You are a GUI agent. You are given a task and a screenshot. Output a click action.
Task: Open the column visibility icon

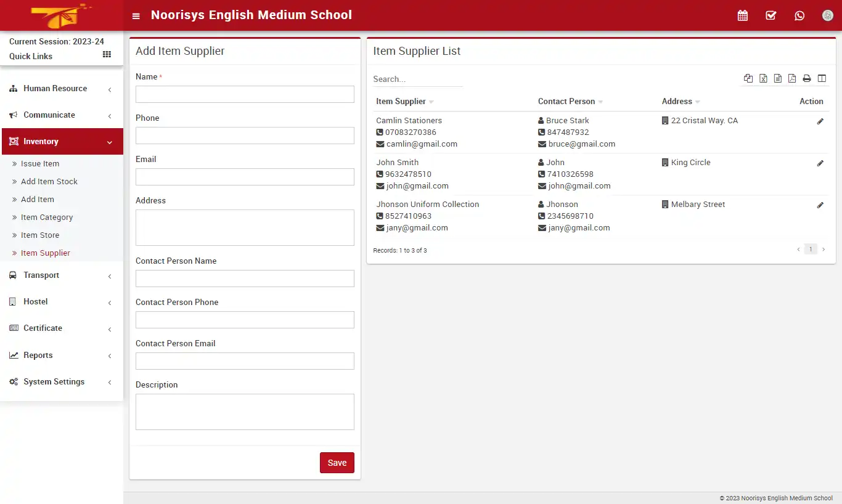click(822, 78)
